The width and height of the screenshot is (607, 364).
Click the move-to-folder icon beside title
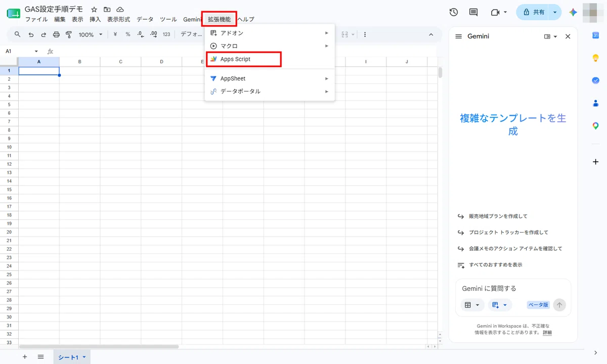click(107, 10)
